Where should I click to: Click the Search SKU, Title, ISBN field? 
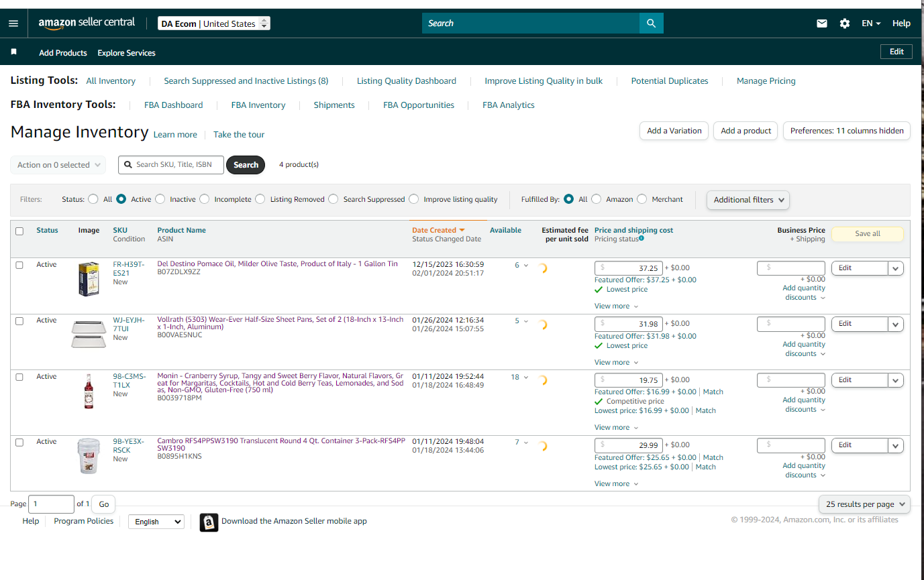pyautogui.click(x=171, y=165)
